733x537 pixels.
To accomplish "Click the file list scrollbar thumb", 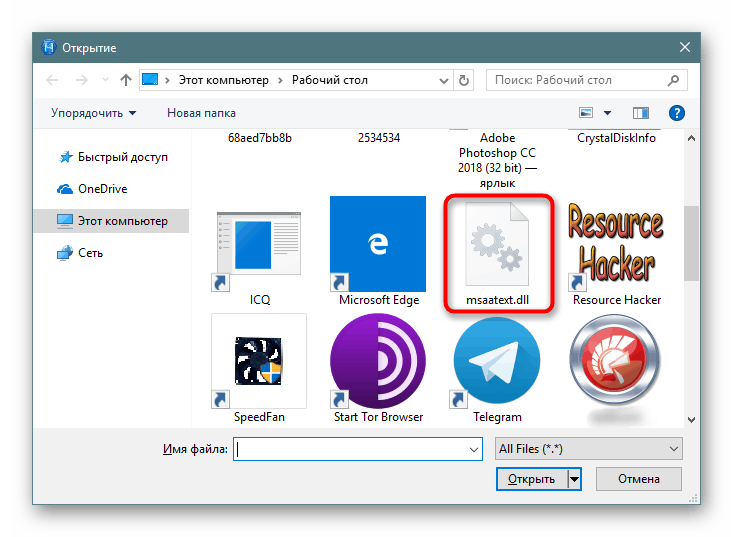I will pos(691,243).
